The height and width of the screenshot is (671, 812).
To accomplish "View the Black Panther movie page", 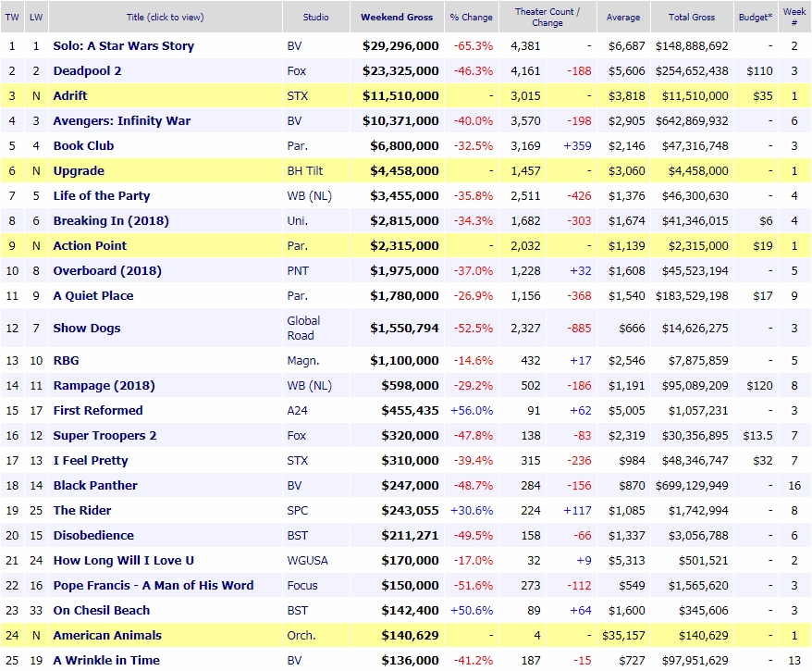I will 95,486.
